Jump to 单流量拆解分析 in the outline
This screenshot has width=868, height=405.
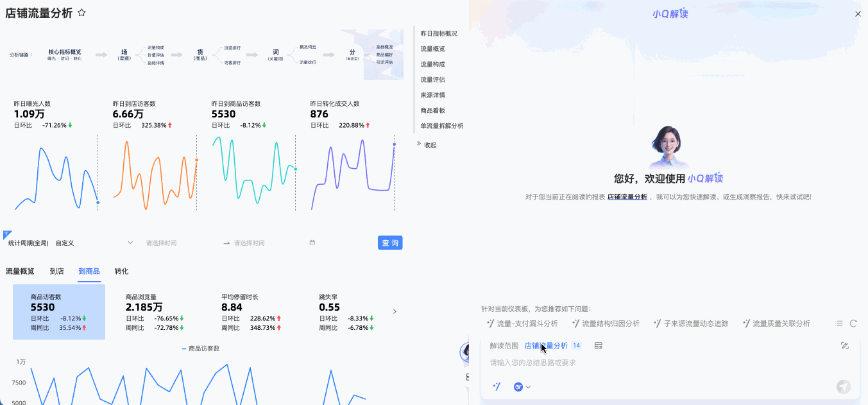pyautogui.click(x=441, y=126)
